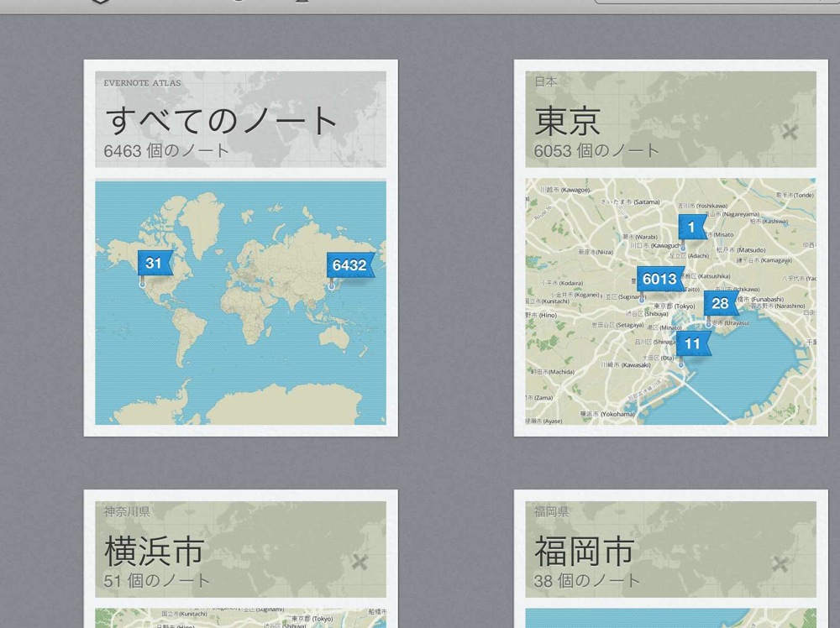The image size is (840, 628).
Task: Click the Yokohama card map preview
Action: tap(240, 618)
